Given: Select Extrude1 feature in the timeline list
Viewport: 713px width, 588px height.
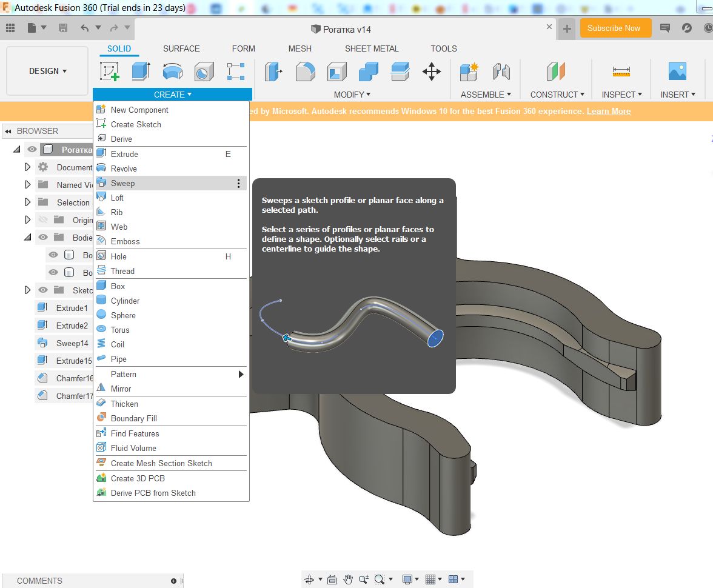Looking at the screenshot, I should [x=72, y=308].
